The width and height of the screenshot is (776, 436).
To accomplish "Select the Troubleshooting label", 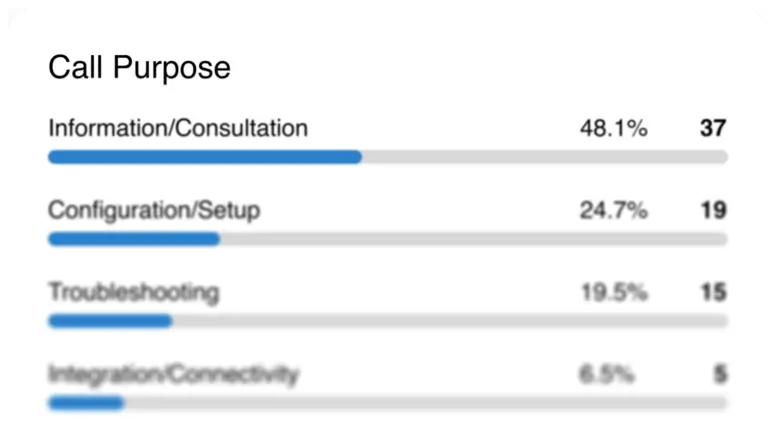I will 134,292.
